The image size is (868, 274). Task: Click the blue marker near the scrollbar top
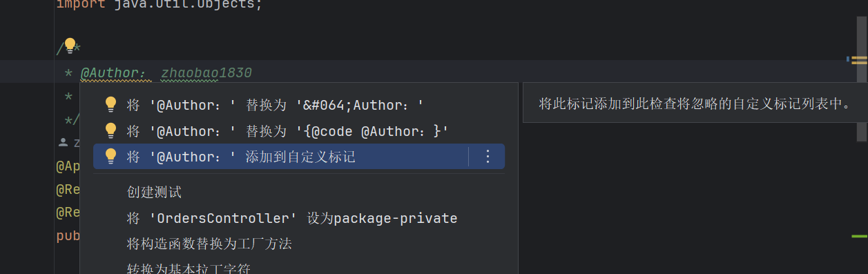point(848,59)
